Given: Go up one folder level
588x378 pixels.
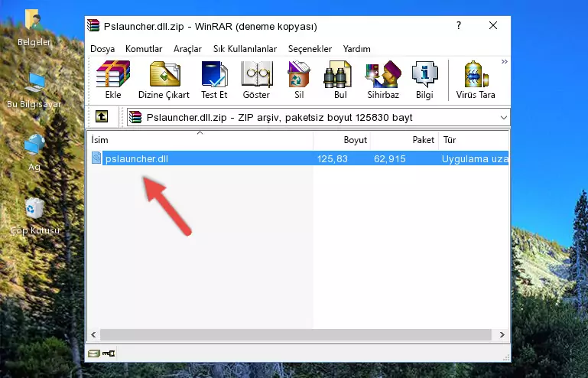Looking at the screenshot, I should pyautogui.click(x=102, y=117).
